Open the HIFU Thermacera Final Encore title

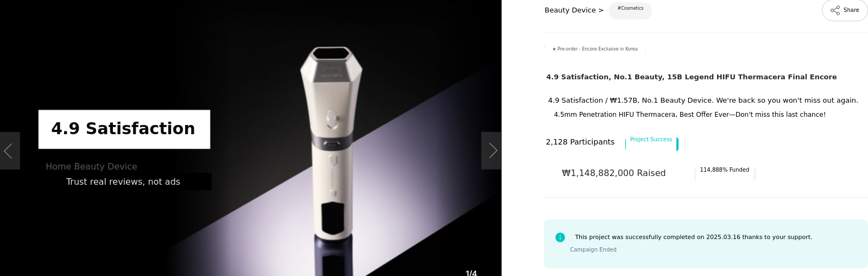(x=692, y=77)
